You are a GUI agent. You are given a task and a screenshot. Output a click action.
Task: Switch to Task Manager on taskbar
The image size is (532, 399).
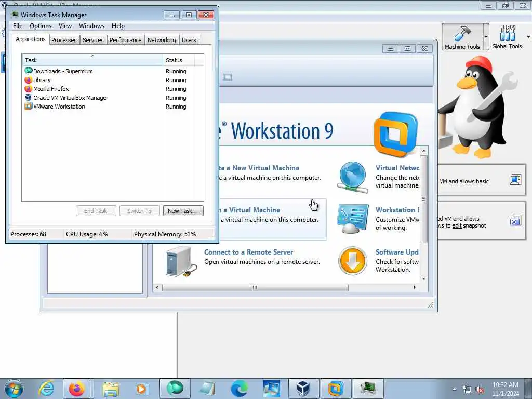point(368,389)
